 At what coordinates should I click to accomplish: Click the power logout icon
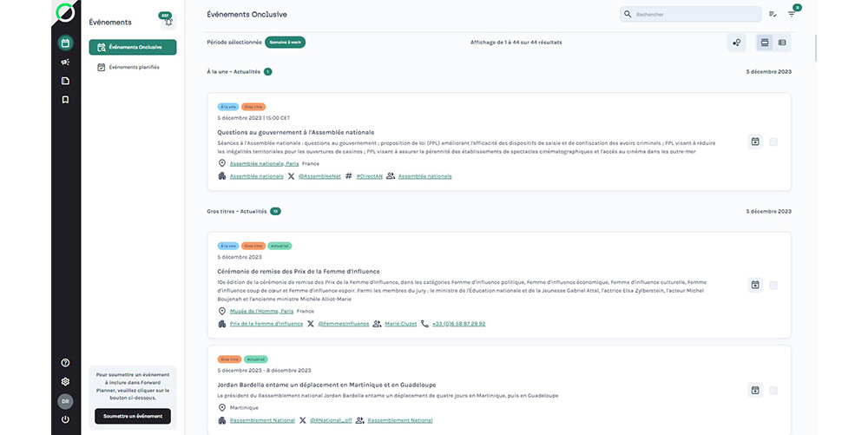[x=65, y=419]
